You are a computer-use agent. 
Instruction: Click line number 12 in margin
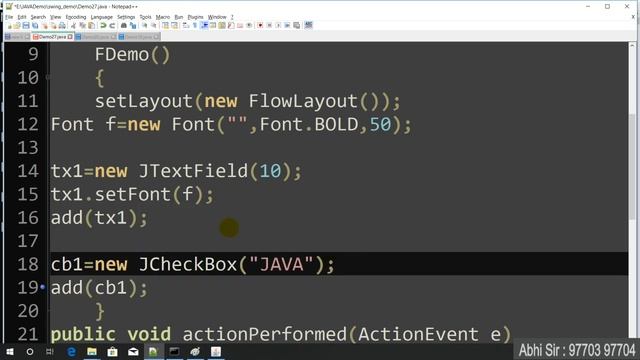(28, 124)
